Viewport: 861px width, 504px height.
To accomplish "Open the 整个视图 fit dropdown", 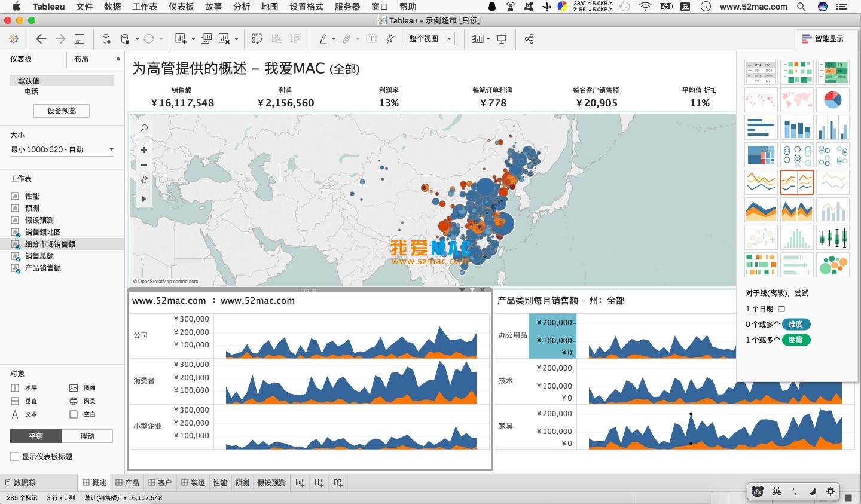I will (x=430, y=39).
